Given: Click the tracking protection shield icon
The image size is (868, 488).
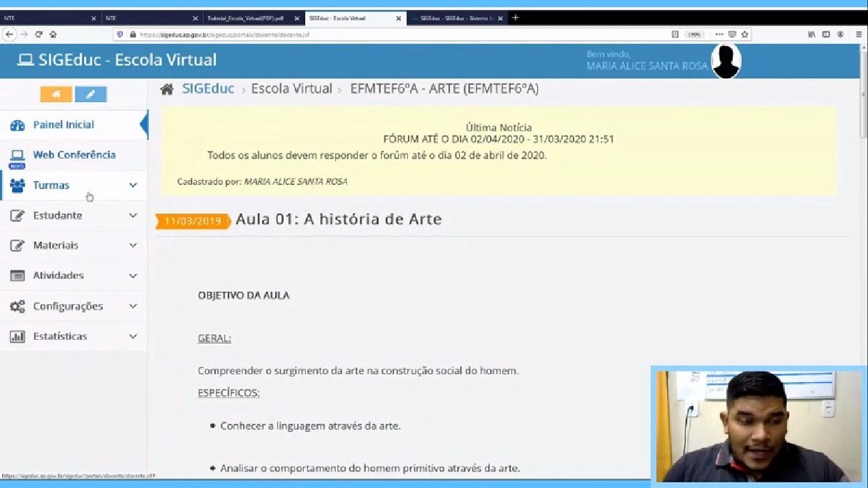Looking at the screenshot, I should [120, 34].
